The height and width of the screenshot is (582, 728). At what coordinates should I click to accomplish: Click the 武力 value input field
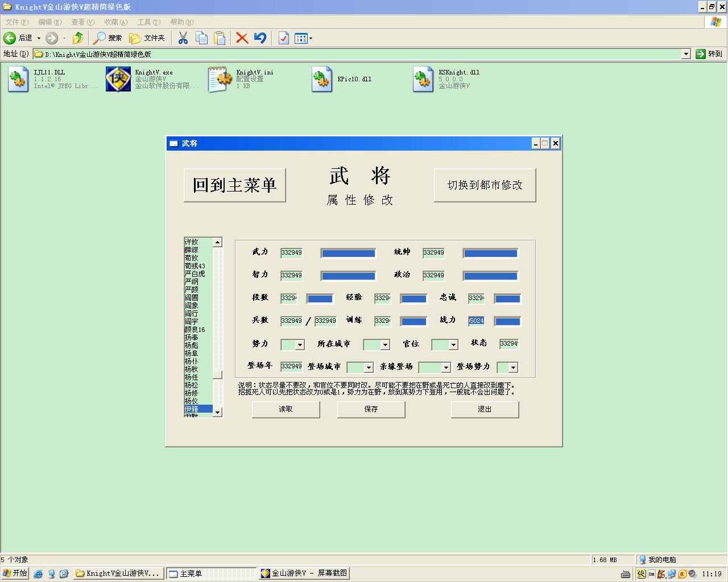click(292, 253)
